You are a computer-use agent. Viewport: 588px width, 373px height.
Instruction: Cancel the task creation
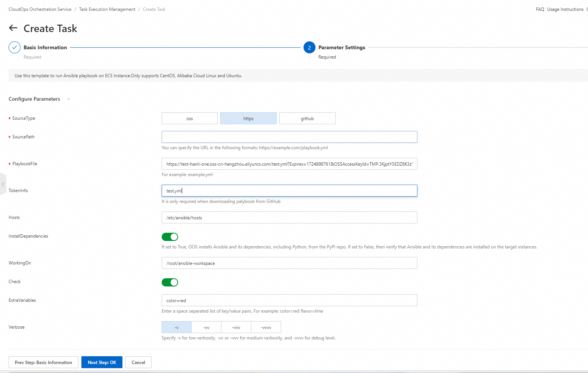139,362
